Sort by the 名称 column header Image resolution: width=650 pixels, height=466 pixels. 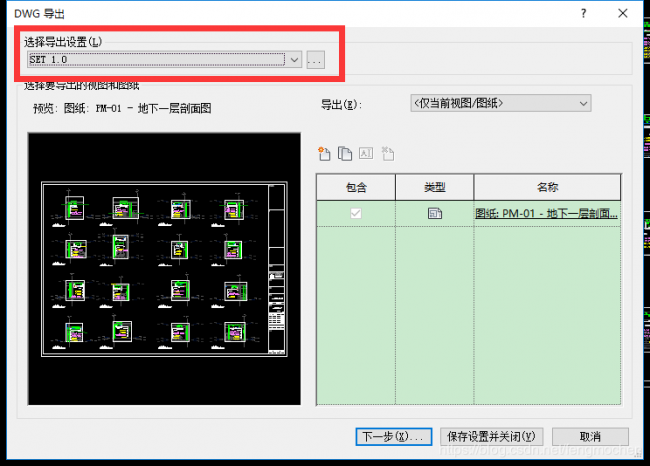tap(546, 187)
